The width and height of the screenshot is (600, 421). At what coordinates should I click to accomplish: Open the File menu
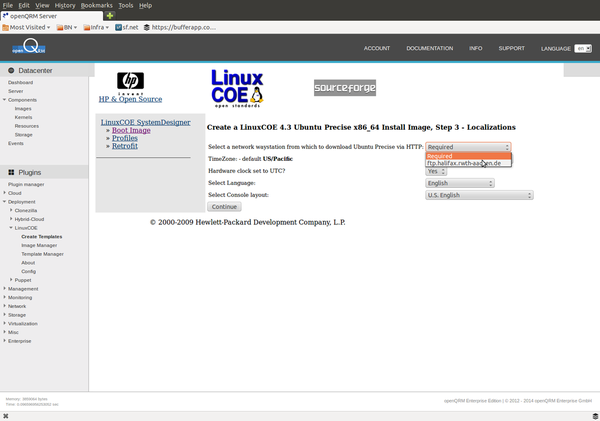tap(8, 5)
